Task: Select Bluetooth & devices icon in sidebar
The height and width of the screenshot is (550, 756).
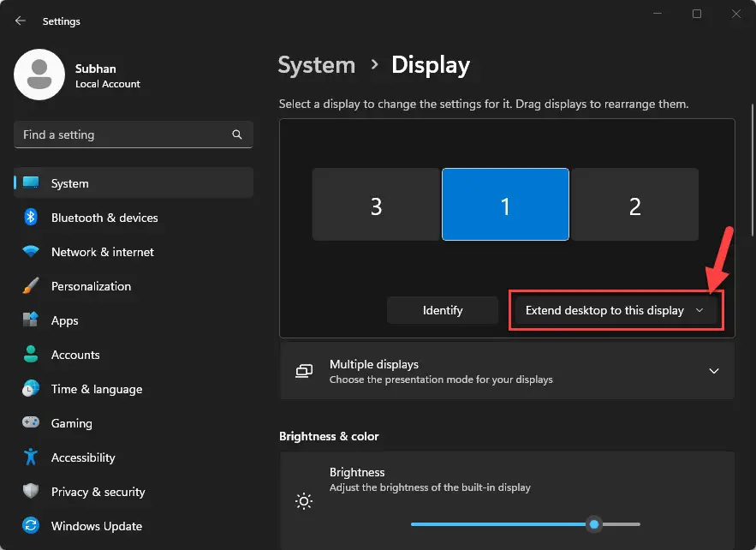Action: (x=29, y=218)
